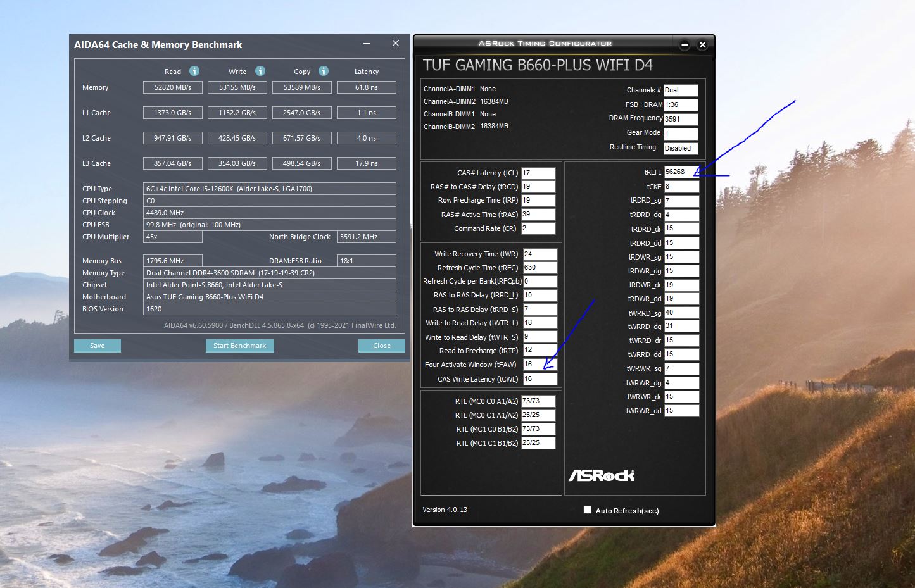Select the tWRWR_sg field
Image resolution: width=915 pixels, height=588 pixels.
point(682,368)
